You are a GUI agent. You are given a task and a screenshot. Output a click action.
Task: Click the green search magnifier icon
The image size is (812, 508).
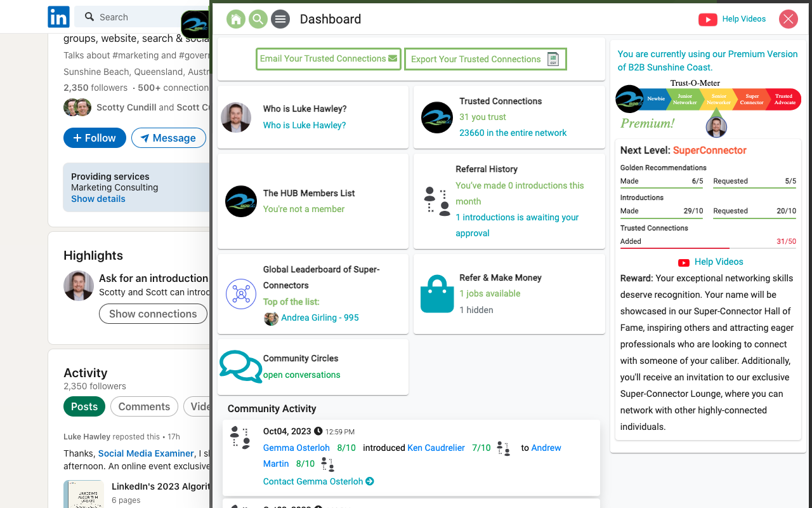(x=258, y=19)
